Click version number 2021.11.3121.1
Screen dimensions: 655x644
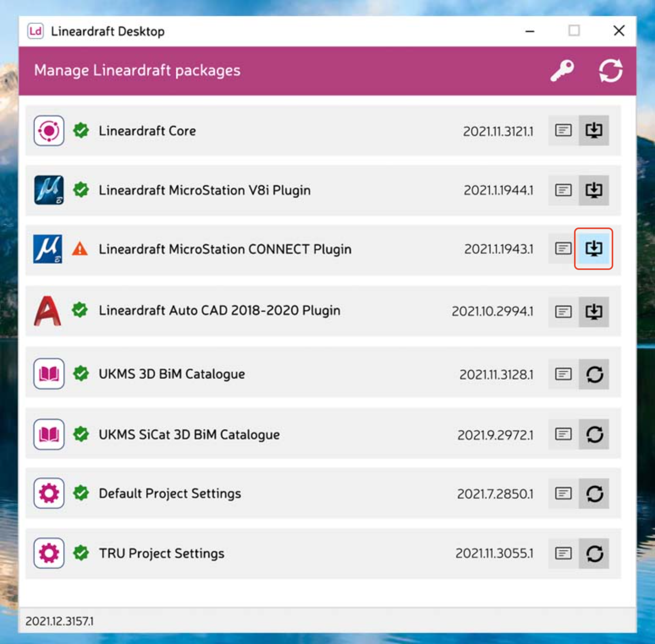click(498, 132)
